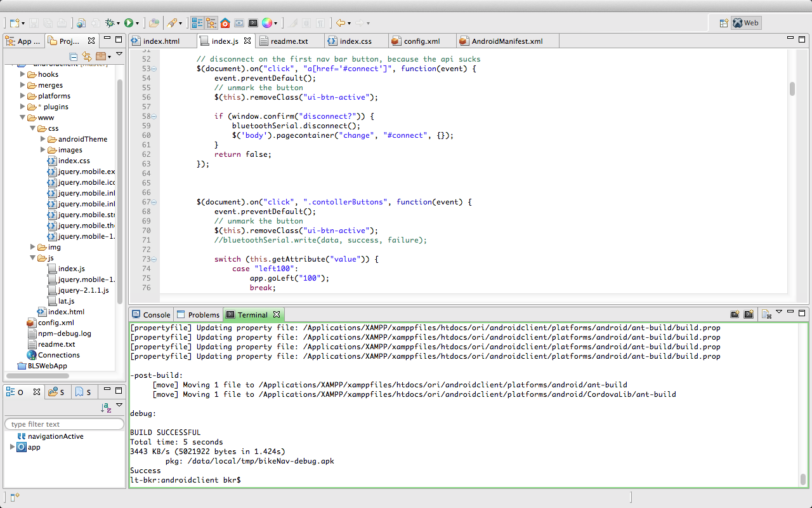This screenshot has width=812, height=508.
Task: Open the Run configurations dropdown arrow
Action: pyautogui.click(x=137, y=23)
